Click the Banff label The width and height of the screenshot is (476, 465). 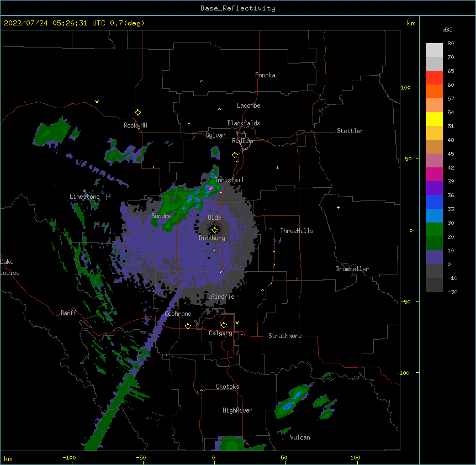68,313
